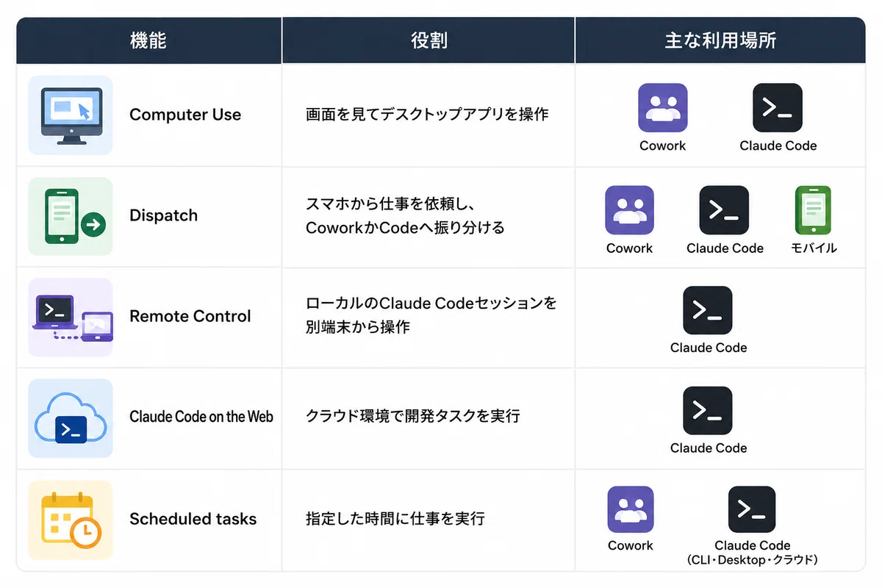The image size is (882, 588).
Task: Click the Claude Code on the Web feature name
Action: 201,417
